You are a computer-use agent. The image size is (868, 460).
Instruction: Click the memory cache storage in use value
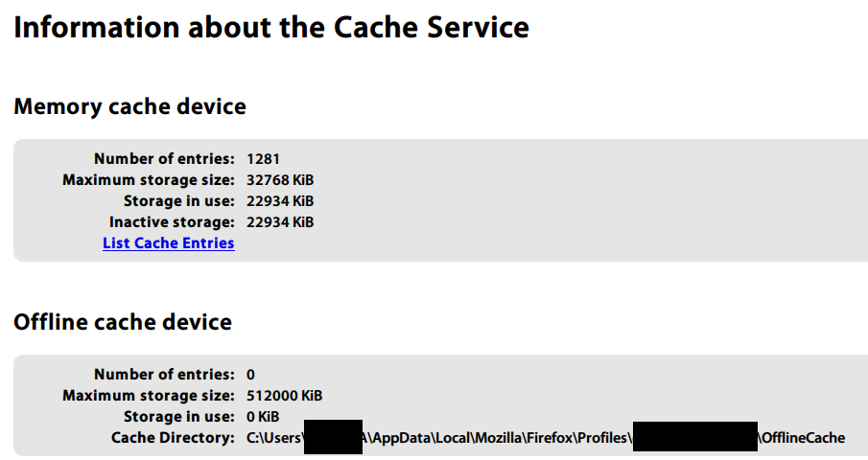click(280, 201)
